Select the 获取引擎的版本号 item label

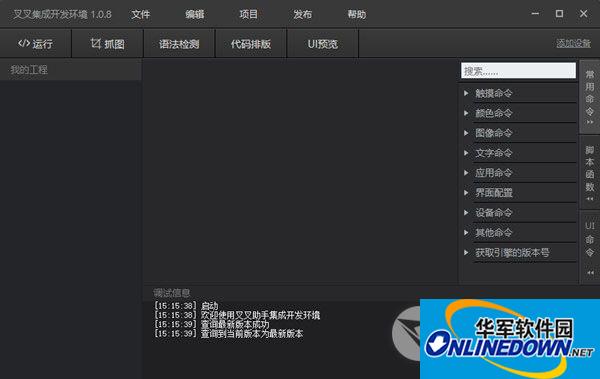pyautogui.click(x=512, y=252)
